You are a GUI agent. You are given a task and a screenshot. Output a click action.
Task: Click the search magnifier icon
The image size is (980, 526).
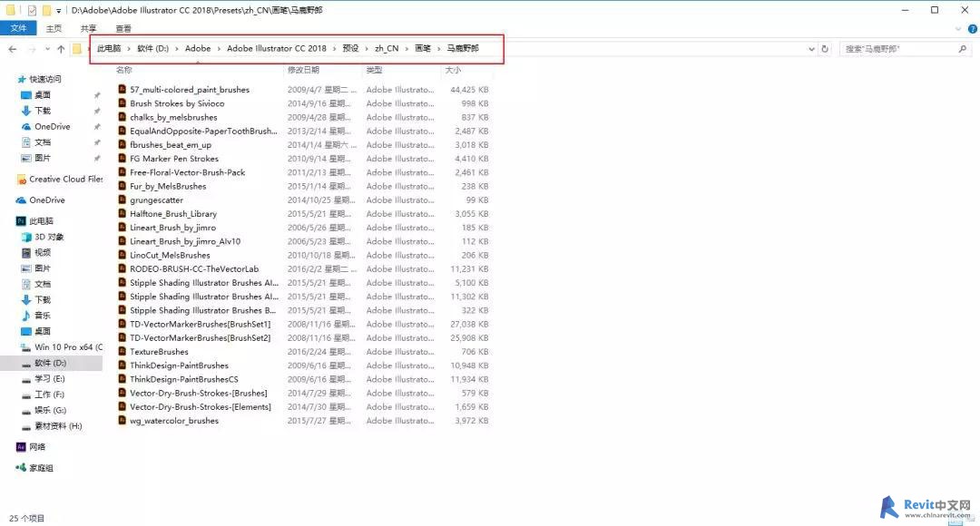pos(963,49)
